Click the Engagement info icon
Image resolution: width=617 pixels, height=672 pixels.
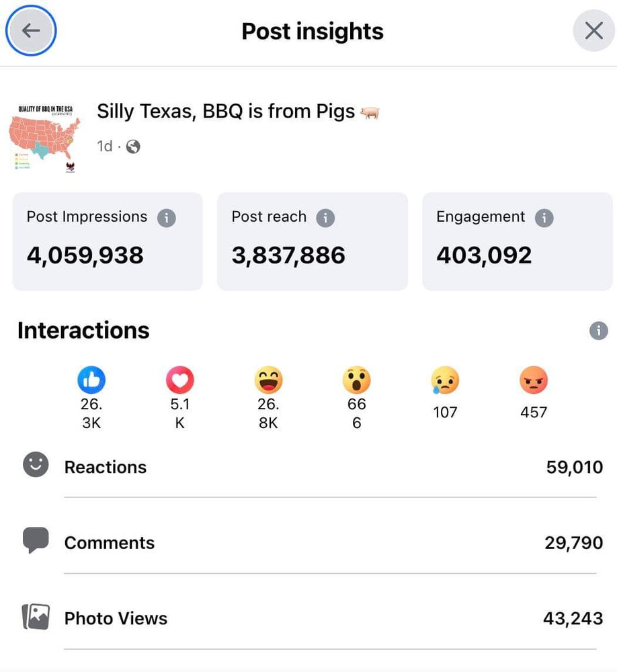pyautogui.click(x=544, y=218)
